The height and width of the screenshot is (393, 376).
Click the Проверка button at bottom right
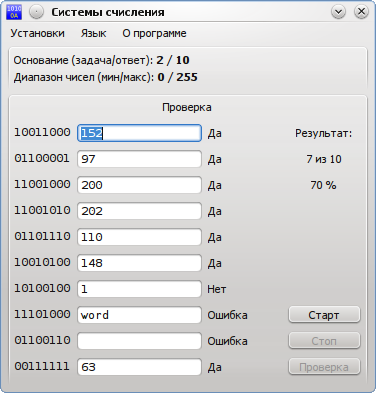click(x=324, y=367)
